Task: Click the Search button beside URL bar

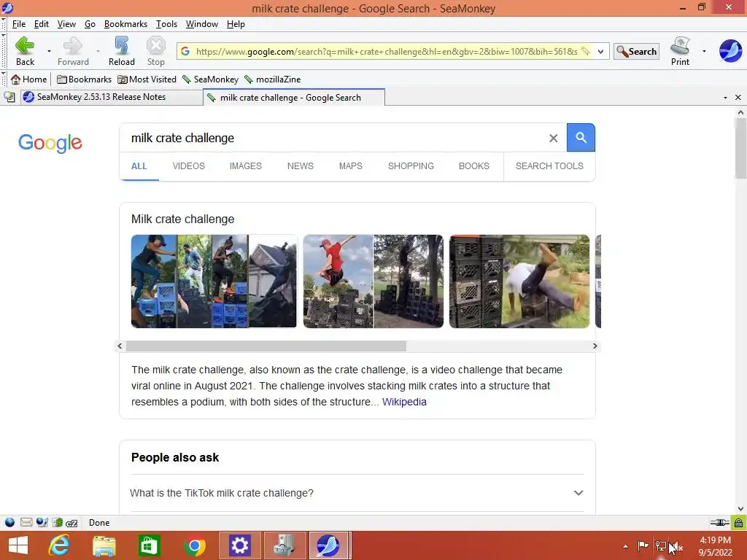Action: 636,52
